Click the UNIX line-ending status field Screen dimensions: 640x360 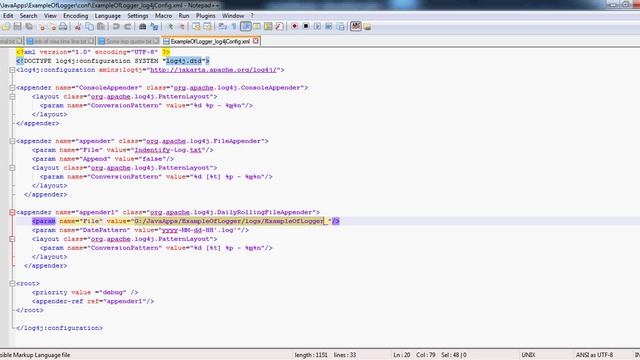[x=529, y=355]
